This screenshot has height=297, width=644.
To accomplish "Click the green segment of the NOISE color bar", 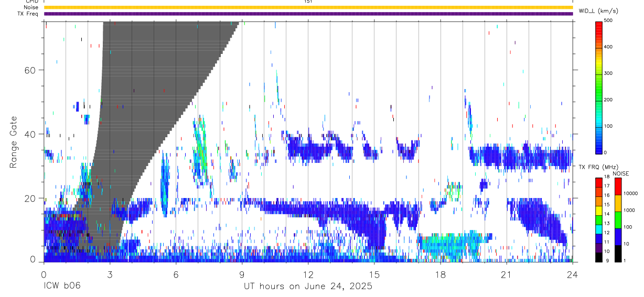I will point(618,219).
